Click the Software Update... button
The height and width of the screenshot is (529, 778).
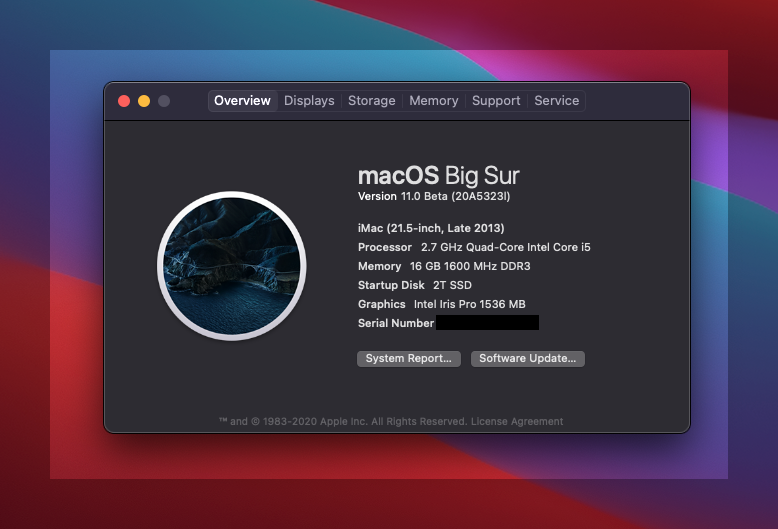coord(527,359)
